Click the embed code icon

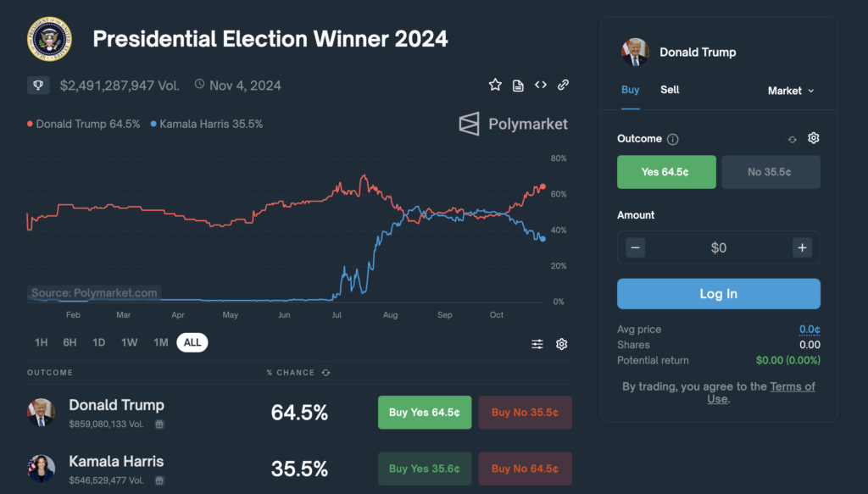541,85
